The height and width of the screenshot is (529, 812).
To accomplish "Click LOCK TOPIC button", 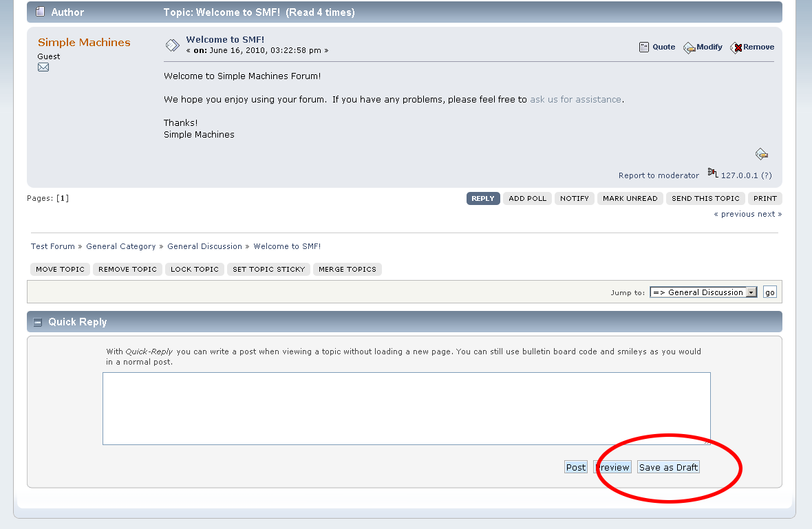I will tap(195, 270).
